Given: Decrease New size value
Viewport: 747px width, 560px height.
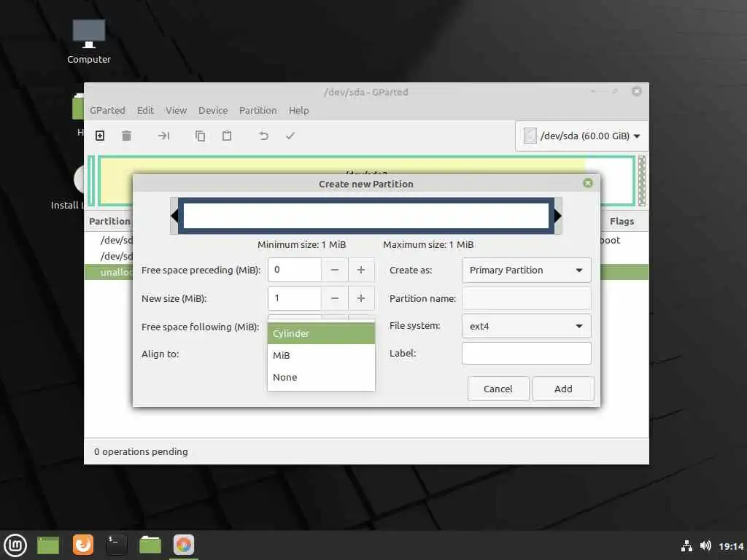Looking at the screenshot, I should click(x=334, y=298).
